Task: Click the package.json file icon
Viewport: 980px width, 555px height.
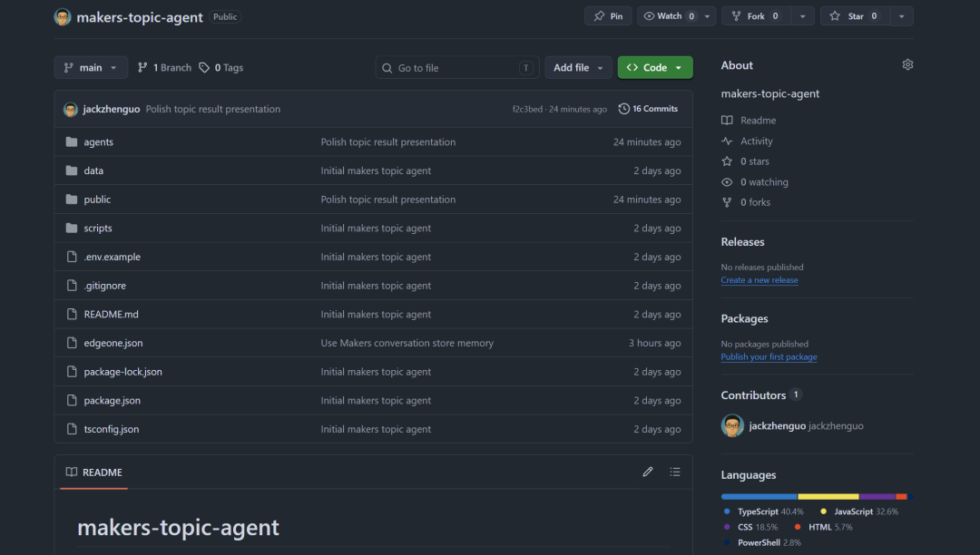Action: click(72, 400)
